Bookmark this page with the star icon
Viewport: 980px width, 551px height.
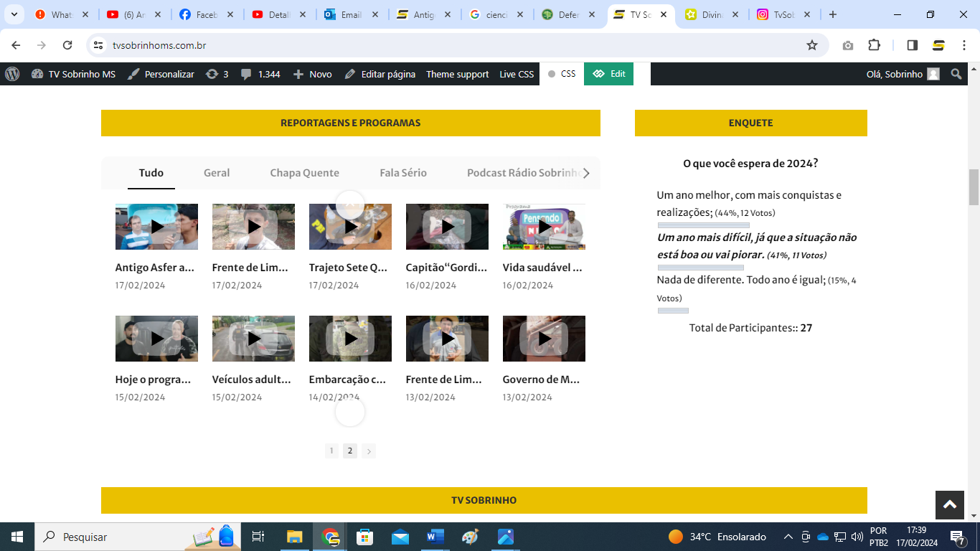click(x=812, y=45)
